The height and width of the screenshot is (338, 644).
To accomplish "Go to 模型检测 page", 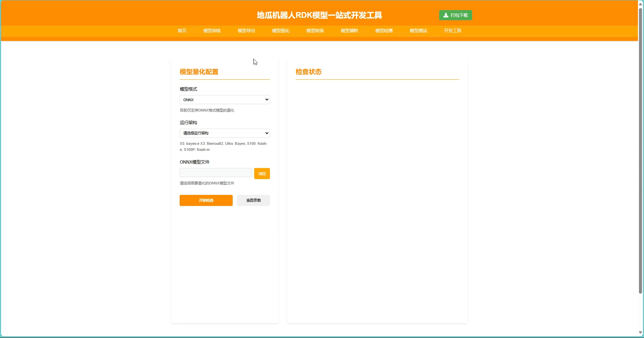I will point(384,31).
